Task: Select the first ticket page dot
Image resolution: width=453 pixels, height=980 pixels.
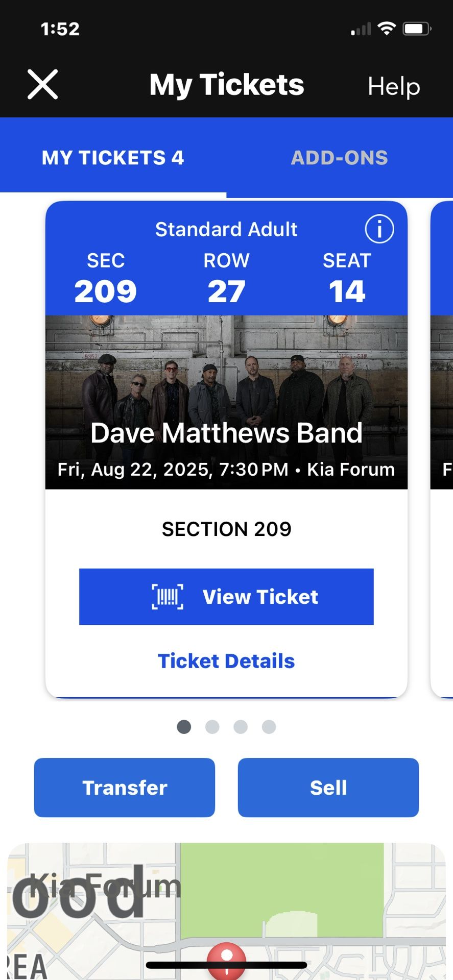Action: (184, 727)
